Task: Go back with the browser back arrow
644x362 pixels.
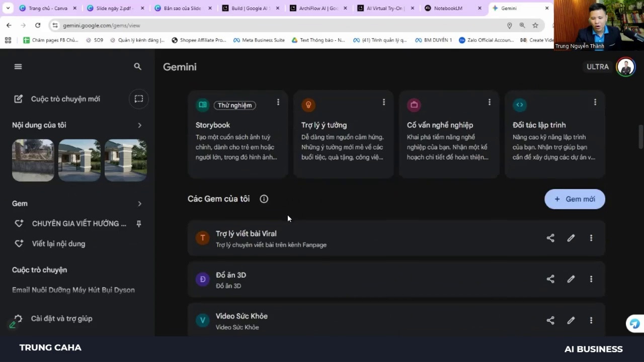Action: (9, 25)
